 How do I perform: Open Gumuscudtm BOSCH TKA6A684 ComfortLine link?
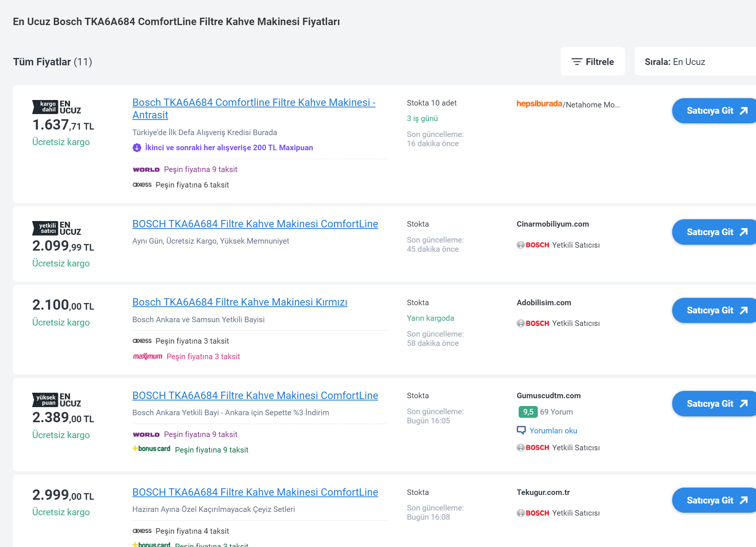pyautogui.click(x=255, y=396)
